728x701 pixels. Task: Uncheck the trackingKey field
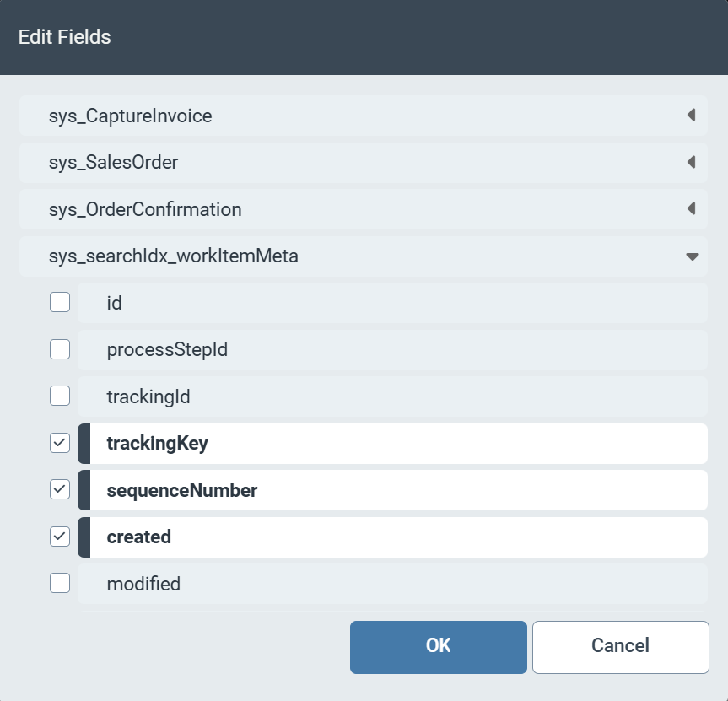59,442
